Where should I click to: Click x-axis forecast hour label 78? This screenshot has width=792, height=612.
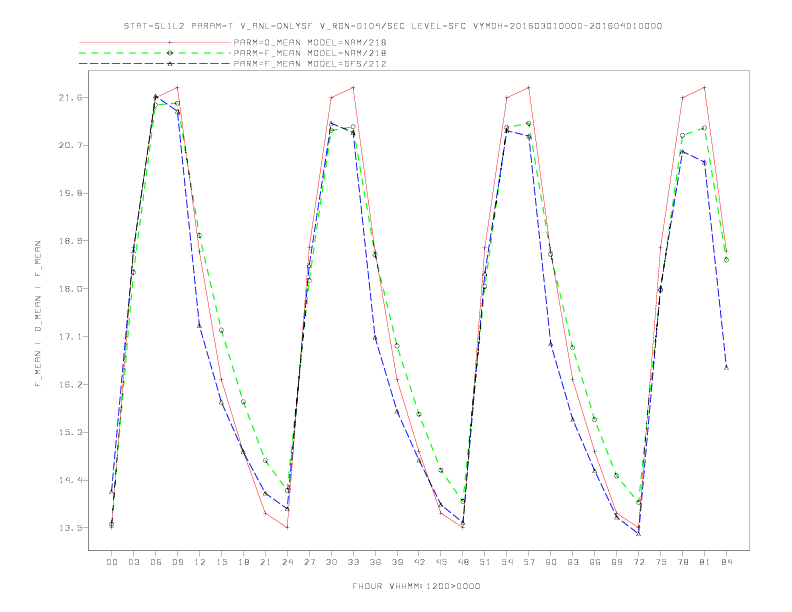[x=683, y=562]
